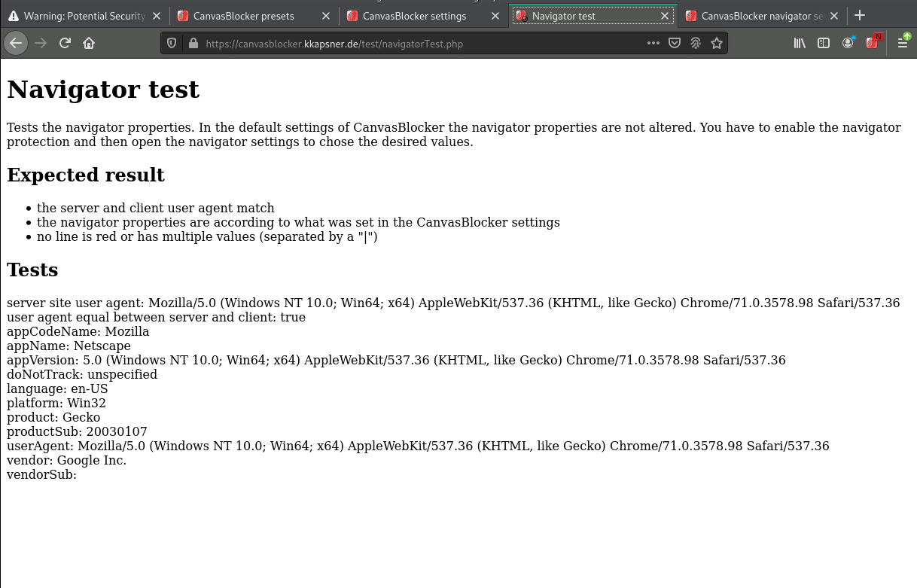Viewport: 917px width, 588px height.
Task: Open the tracking protection shield info
Action: coord(172,44)
